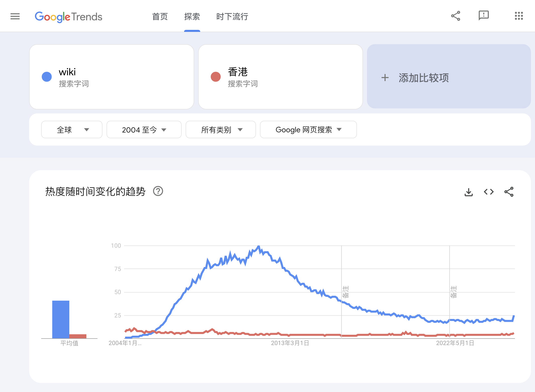The image size is (535, 392).
Task: Open the Google apps grid
Action: pos(519,16)
